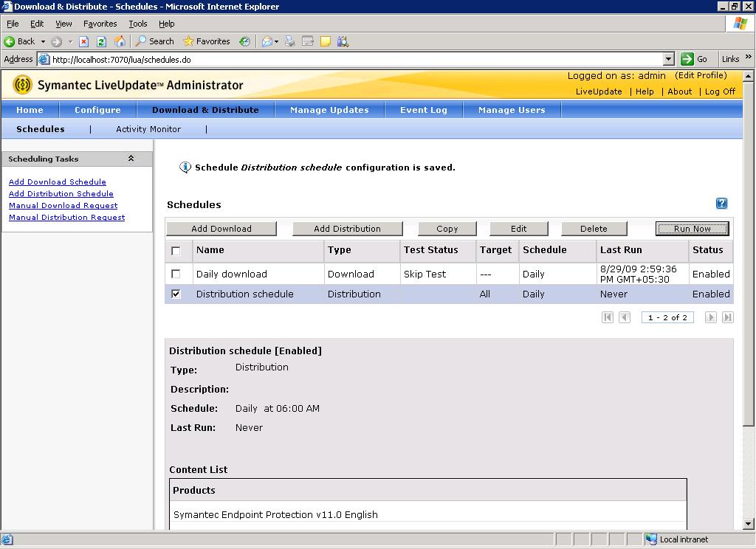The height and width of the screenshot is (549, 756).
Task: Open the Manual Download Request link
Action: coord(63,205)
